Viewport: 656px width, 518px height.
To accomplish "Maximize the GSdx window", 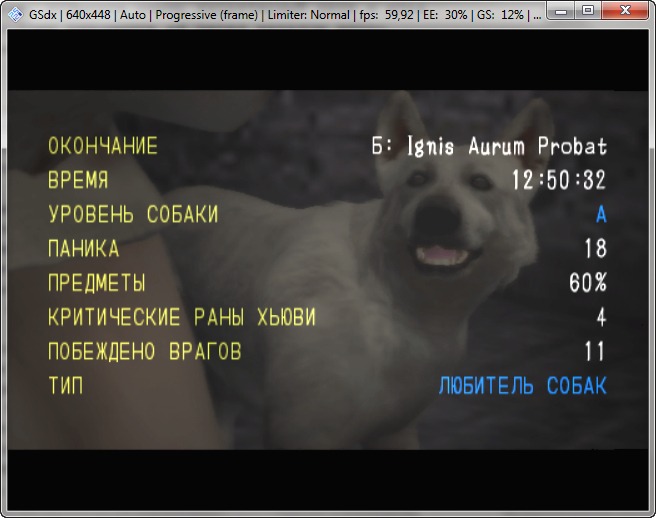I will click(588, 11).
